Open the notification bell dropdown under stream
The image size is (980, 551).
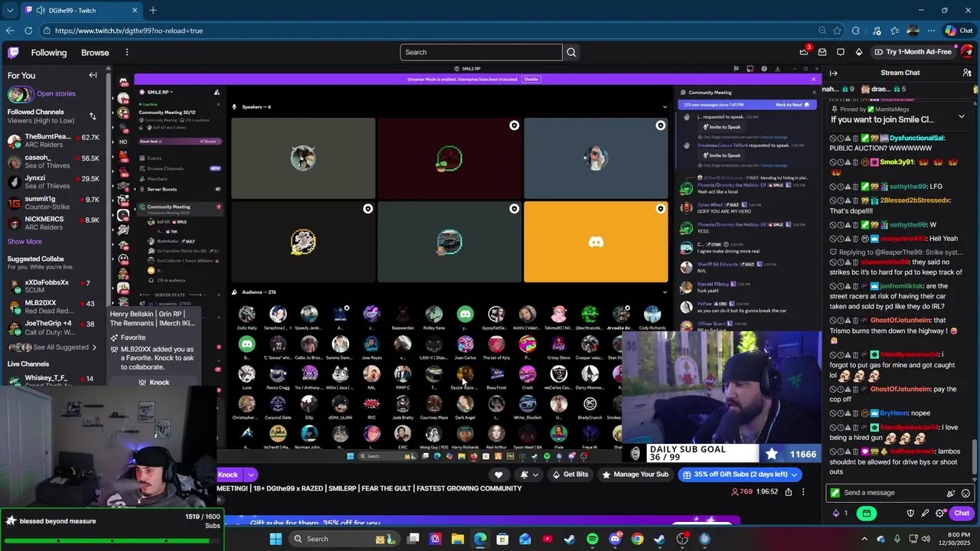tap(528, 474)
